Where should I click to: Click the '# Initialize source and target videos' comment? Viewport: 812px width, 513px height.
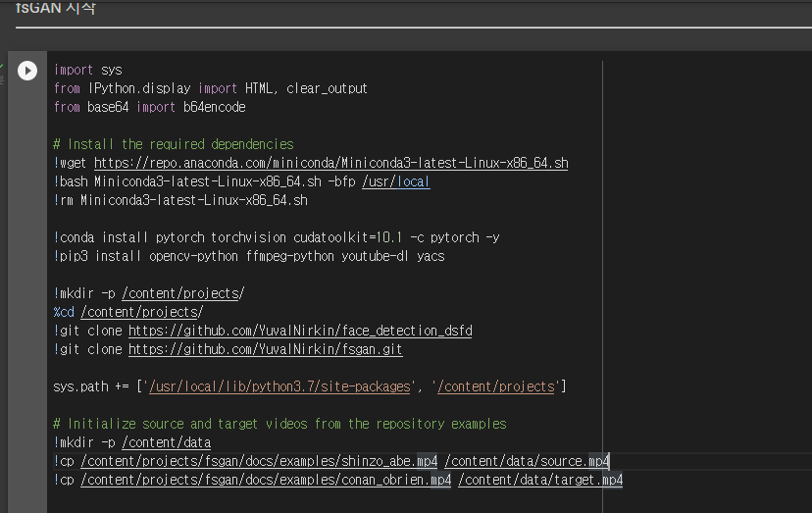pyautogui.click(x=279, y=425)
